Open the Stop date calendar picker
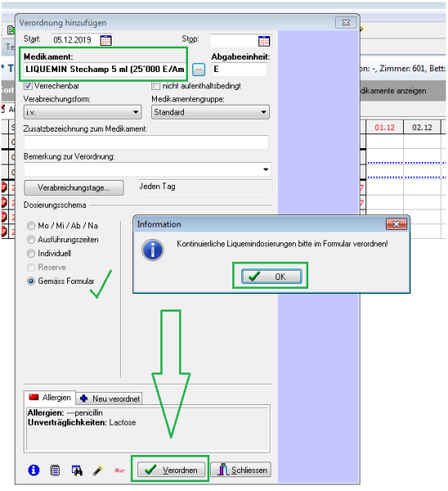The width and height of the screenshot is (448, 491). (264, 41)
